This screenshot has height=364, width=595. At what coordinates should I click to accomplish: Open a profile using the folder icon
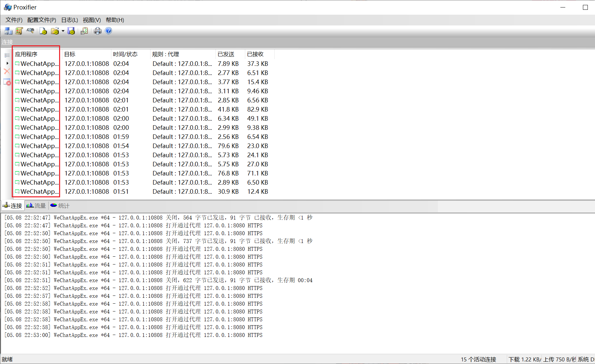tap(55, 31)
